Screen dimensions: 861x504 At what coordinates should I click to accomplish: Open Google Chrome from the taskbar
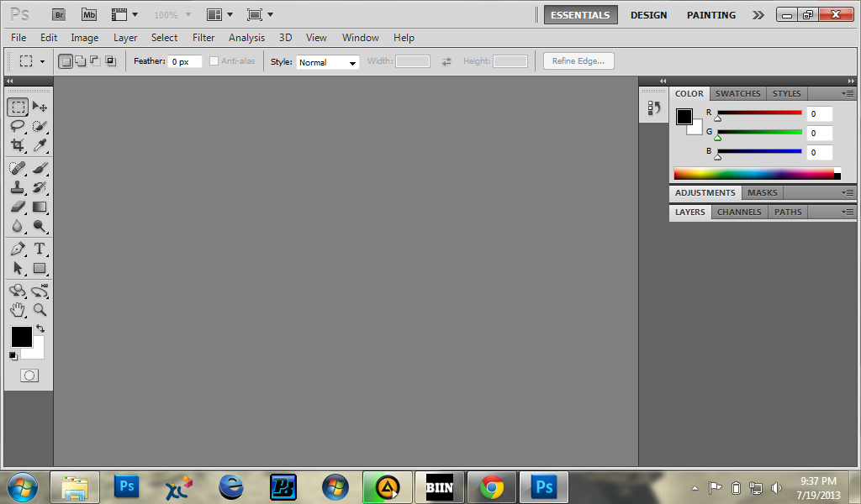tap(491, 487)
